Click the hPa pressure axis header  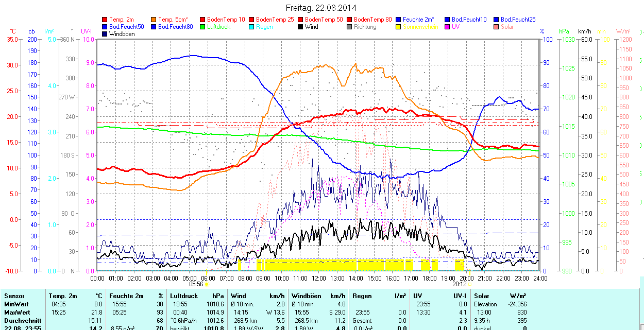[564, 31]
